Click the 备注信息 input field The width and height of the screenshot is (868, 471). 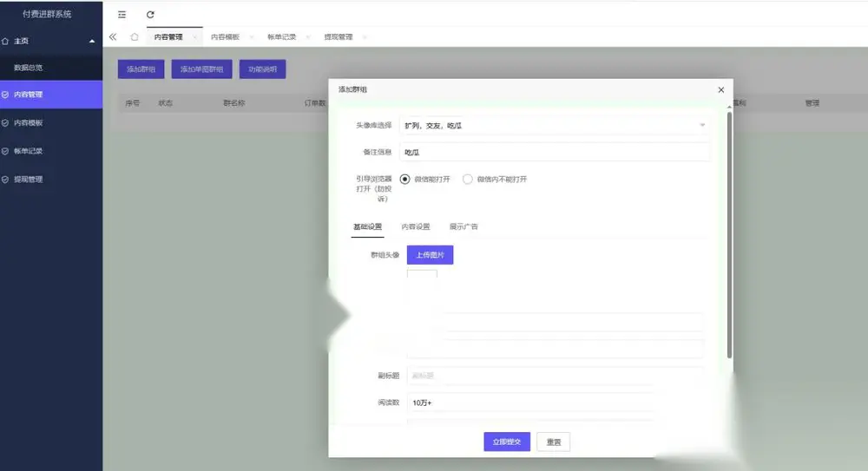pos(554,152)
